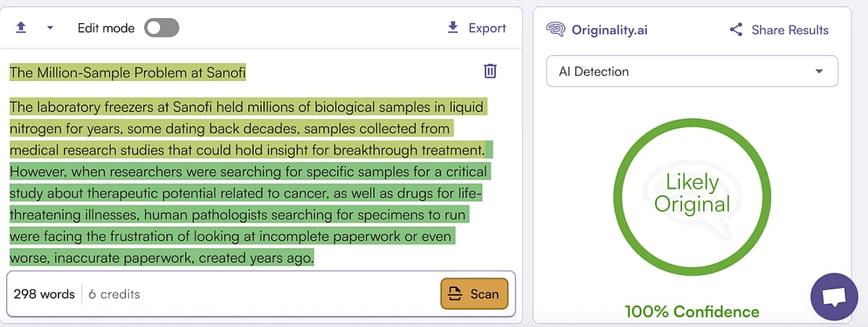Click the Million-Sample Problem title heading
The image size is (868, 327).
point(127,72)
